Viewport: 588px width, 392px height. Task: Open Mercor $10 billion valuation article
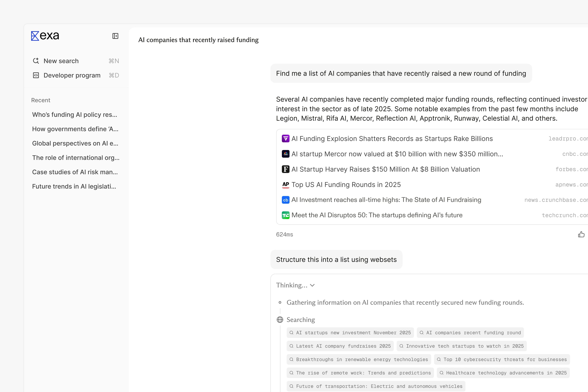(397, 154)
